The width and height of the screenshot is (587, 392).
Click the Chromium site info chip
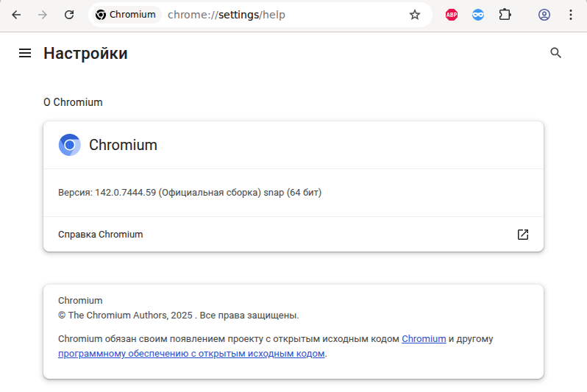(x=126, y=15)
